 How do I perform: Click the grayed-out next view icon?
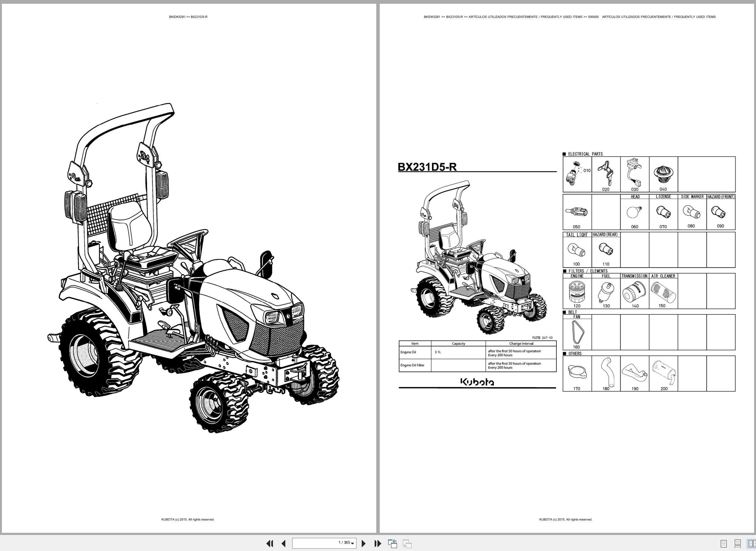coord(407,543)
